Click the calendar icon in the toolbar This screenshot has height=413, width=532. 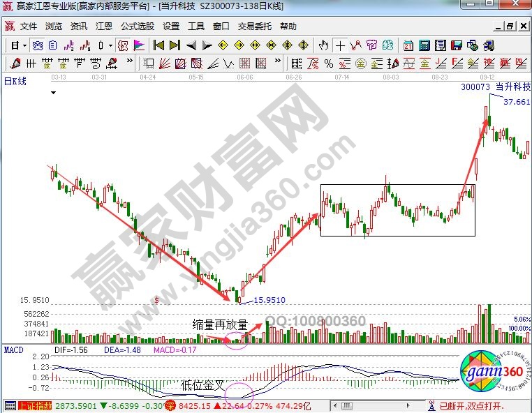click(x=408, y=45)
